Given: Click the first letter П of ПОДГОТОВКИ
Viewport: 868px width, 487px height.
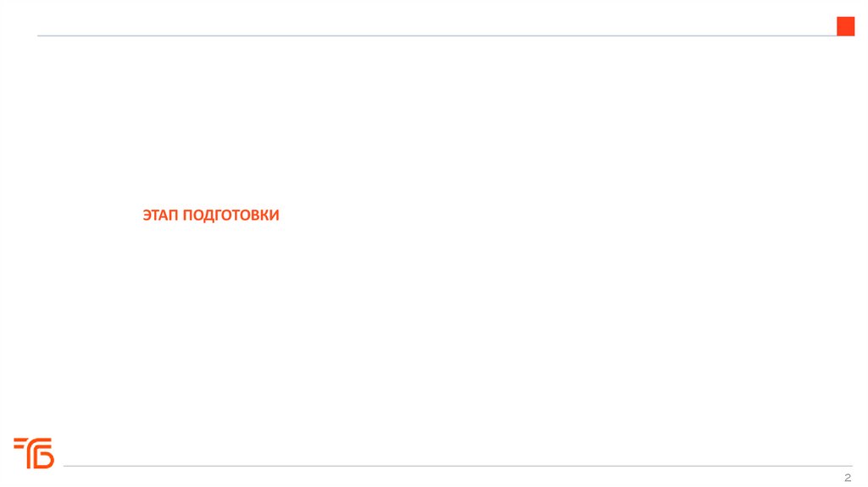Looking at the screenshot, I should (x=188, y=216).
